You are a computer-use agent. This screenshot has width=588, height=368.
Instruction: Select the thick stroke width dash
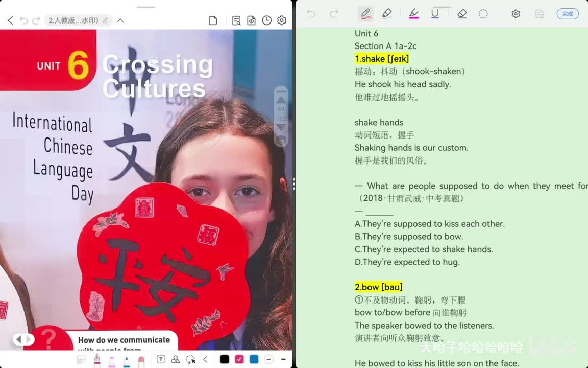point(283,359)
